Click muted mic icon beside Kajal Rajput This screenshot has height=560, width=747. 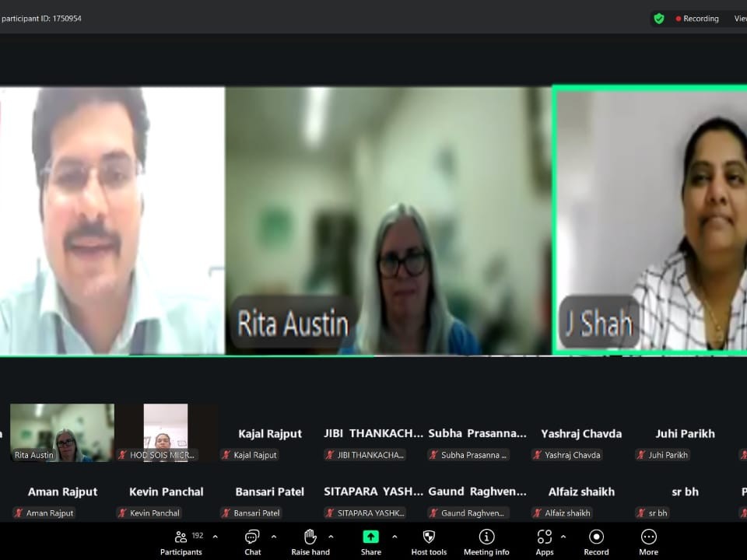226,455
